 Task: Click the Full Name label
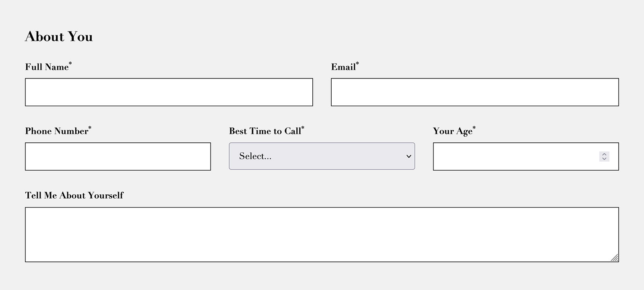tap(46, 67)
